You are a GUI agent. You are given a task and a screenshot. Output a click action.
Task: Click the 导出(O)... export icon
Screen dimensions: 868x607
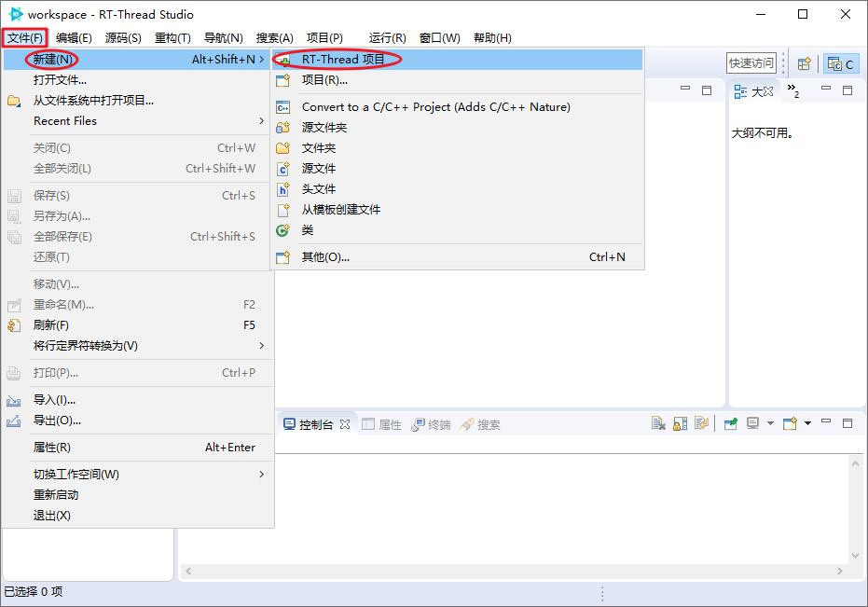click(13, 421)
